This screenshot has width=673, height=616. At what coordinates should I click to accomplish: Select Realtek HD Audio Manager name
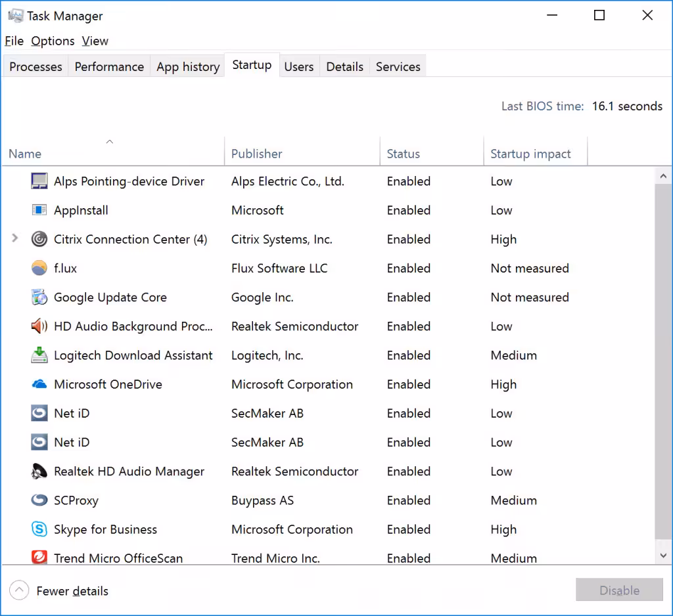click(x=129, y=472)
